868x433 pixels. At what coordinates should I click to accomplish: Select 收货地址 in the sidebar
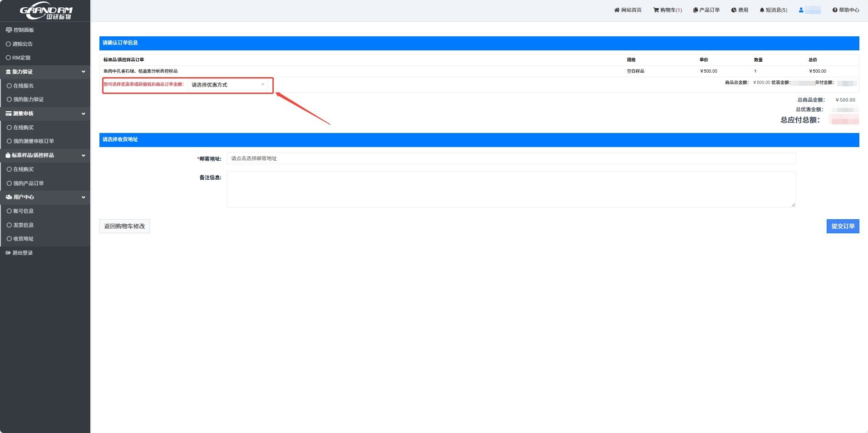click(x=23, y=239)
